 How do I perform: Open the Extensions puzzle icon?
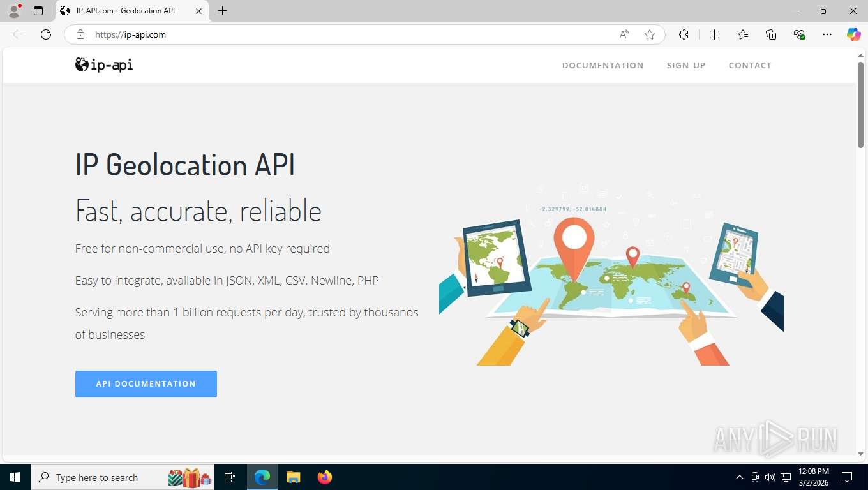tap(684, 34)
